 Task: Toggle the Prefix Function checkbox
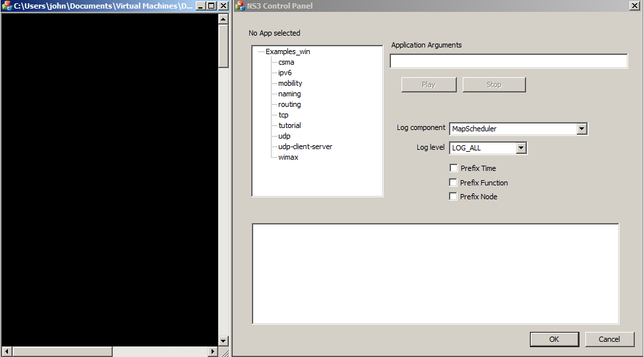click(453, 182)
